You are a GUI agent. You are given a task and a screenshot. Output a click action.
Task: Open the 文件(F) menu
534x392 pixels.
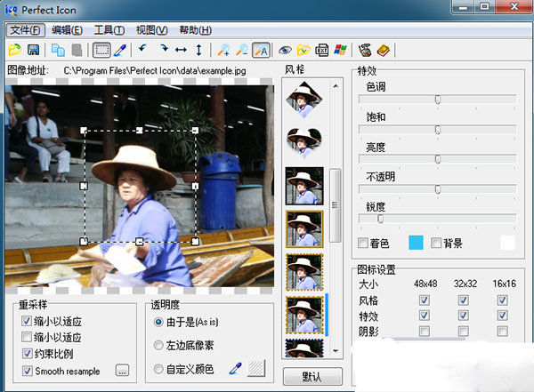pos(25,29)
